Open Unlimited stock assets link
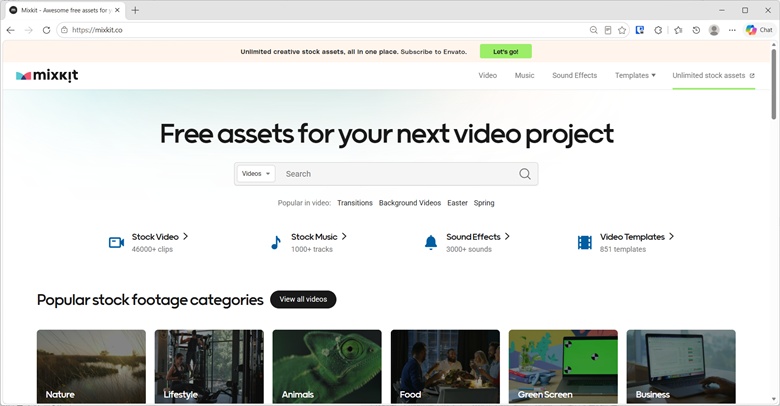 [x=713, y=75]
